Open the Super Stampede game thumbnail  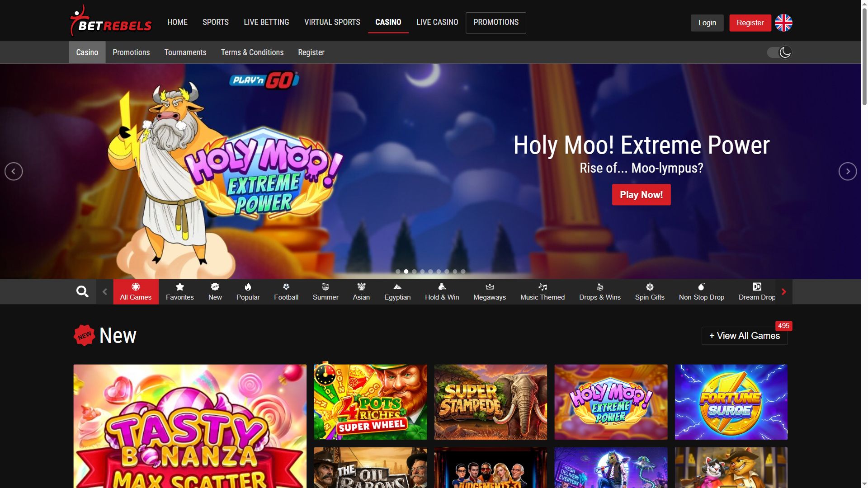tap(491, 402)
